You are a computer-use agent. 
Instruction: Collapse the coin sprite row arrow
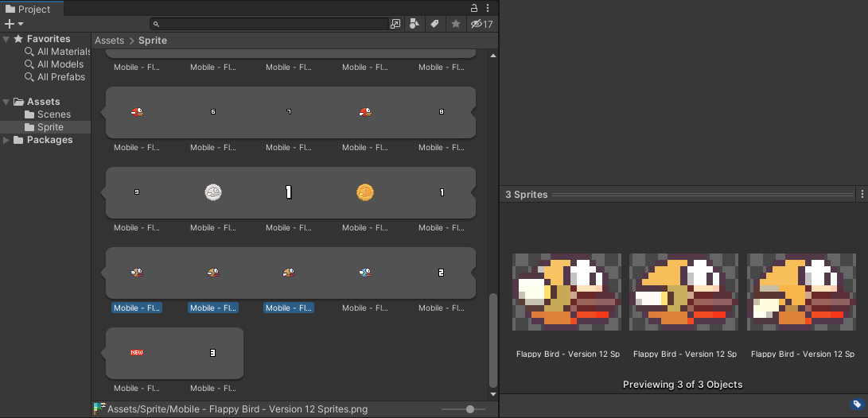tap(103, 192)
